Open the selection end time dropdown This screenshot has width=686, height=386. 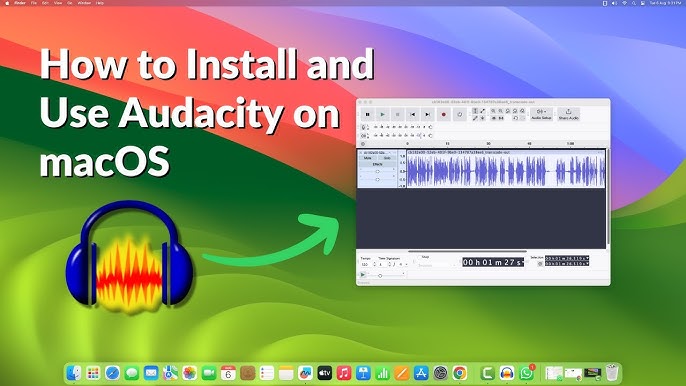587,263
